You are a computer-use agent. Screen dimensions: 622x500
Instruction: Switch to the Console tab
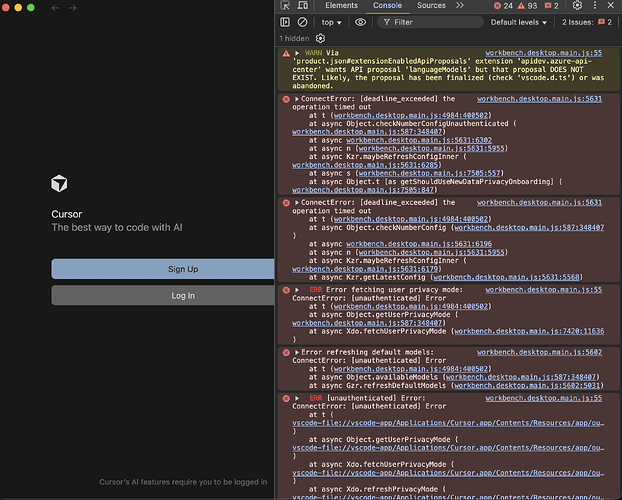coord(387,5)
